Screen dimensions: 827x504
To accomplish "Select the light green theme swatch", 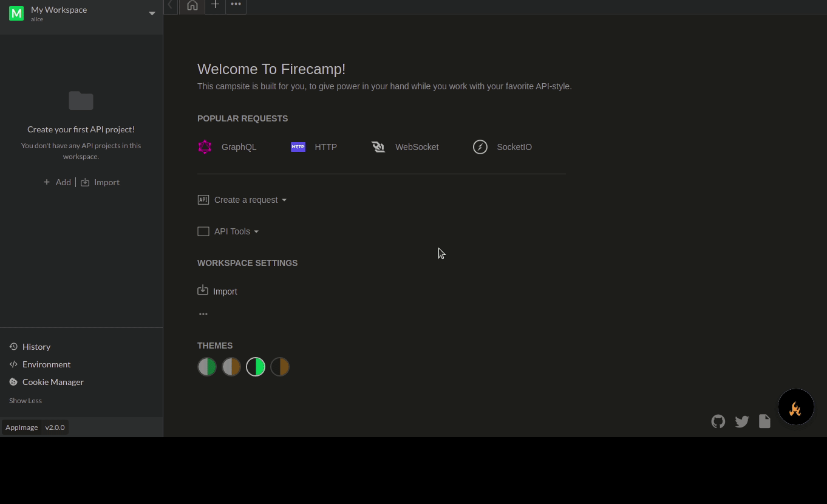I will (x=207, y=367).
